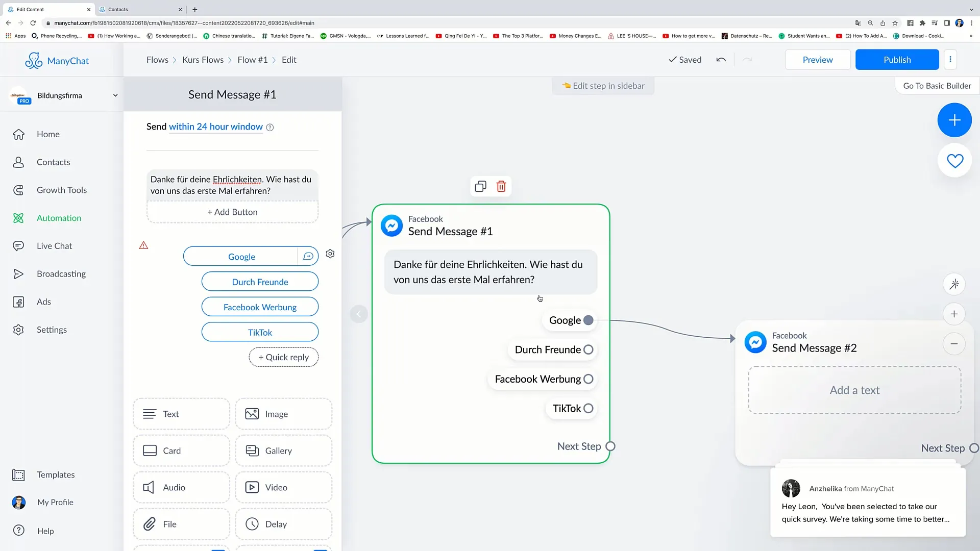
Task: Click the duplicate block icon
Action: [481, 186]
